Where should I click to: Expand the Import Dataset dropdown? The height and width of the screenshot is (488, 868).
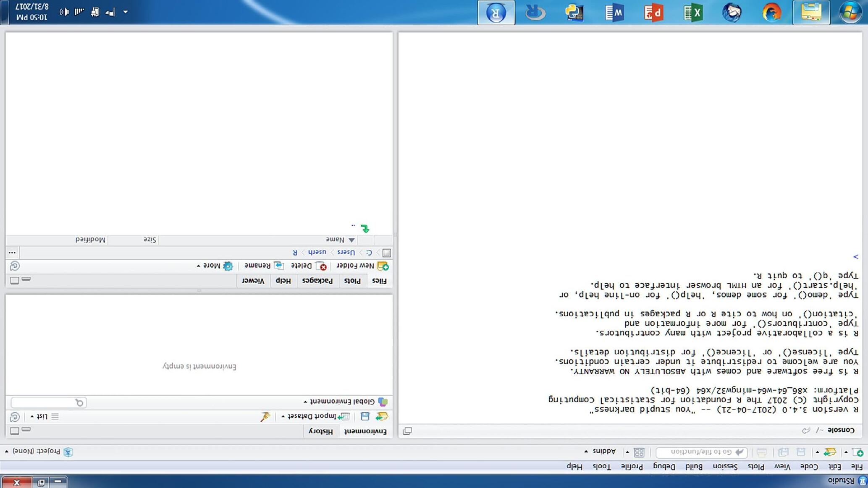(x=315, y=416)
